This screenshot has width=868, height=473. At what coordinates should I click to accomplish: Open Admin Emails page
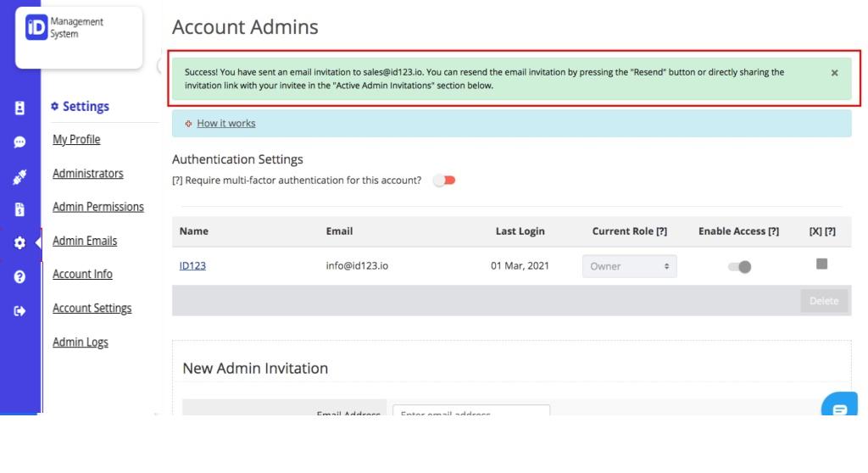pos(85,241)
